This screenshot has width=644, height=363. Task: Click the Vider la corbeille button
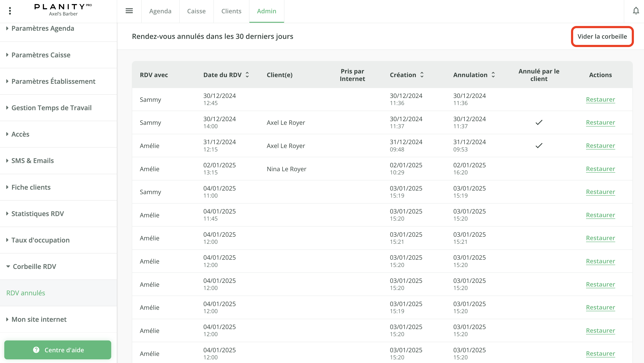click(x=602, y=36)
